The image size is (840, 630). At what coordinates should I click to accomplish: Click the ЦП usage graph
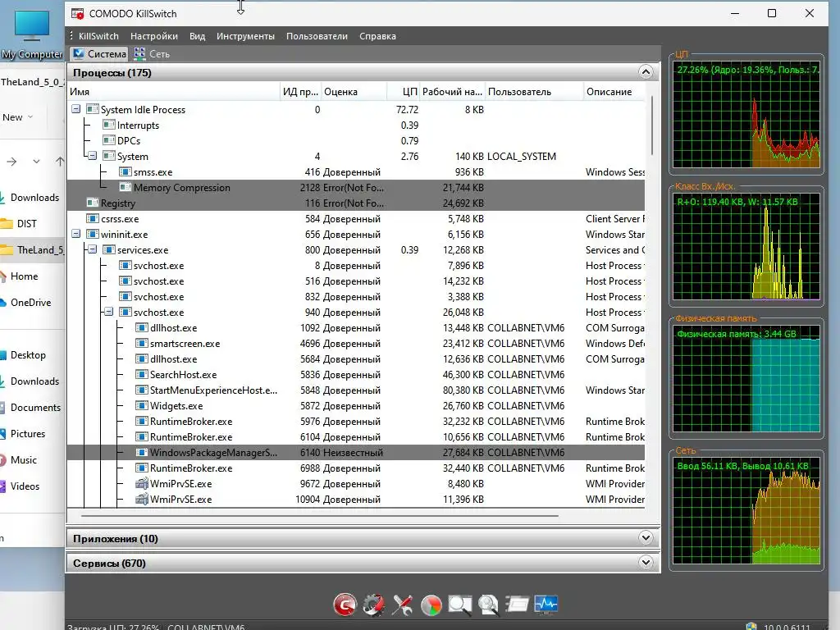[746, 115]
